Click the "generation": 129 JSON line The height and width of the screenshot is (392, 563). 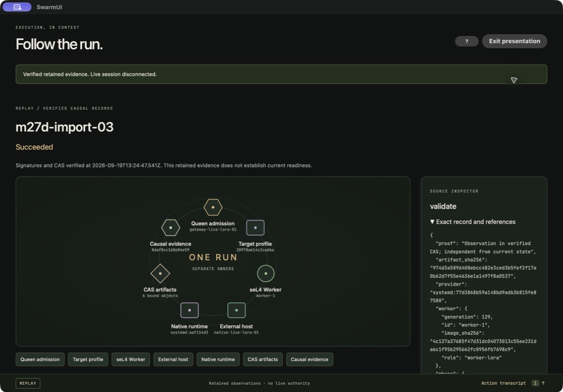(467, 317)
